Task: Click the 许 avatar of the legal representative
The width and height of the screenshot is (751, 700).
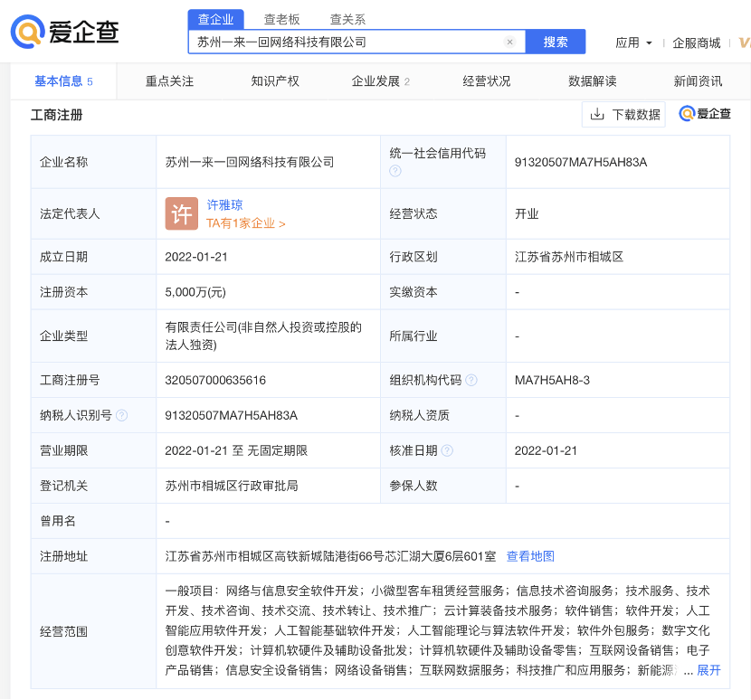Action: click(x=182, y=213)
